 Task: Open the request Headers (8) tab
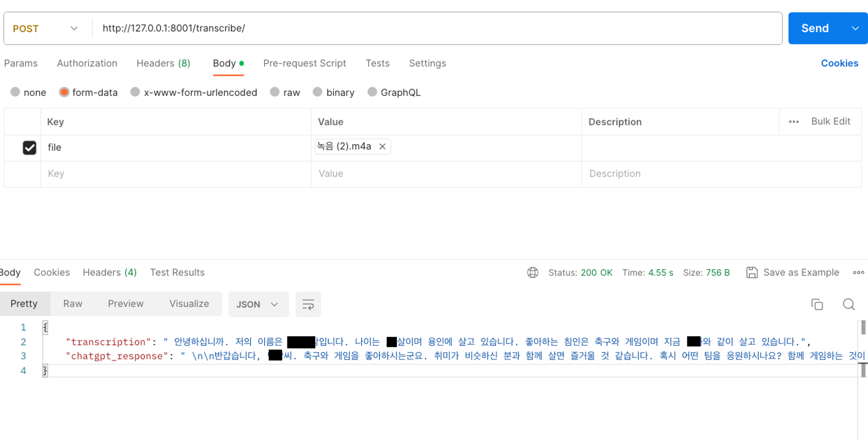coord(163,63)
